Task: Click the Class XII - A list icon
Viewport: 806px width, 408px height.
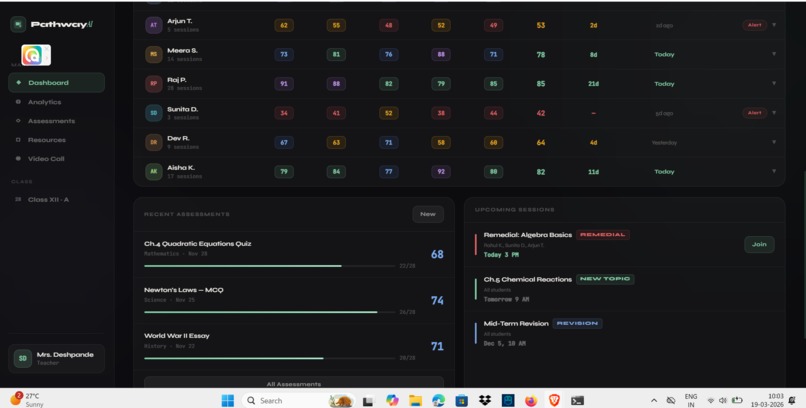Action: pyautogui.click(x=19, y=199)
